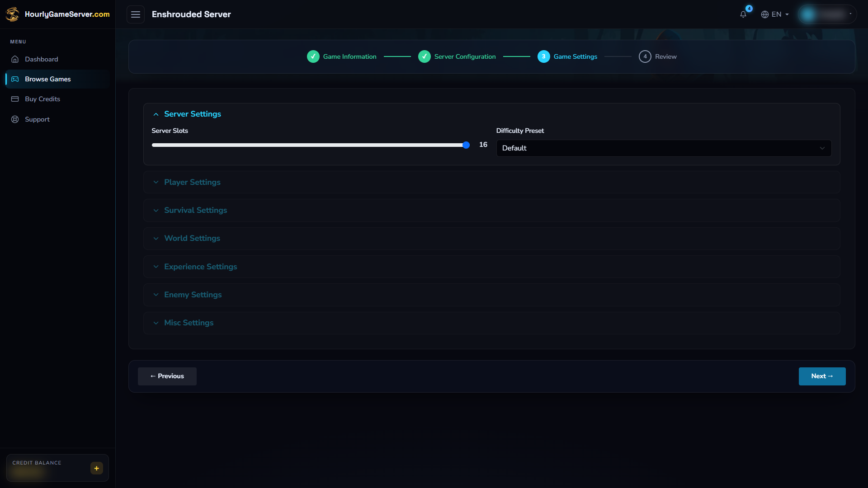Image resolution: width=868 pixels, height=488 pixels.
Task: Go to the Server Configuration step label
Action: (465, 56)
